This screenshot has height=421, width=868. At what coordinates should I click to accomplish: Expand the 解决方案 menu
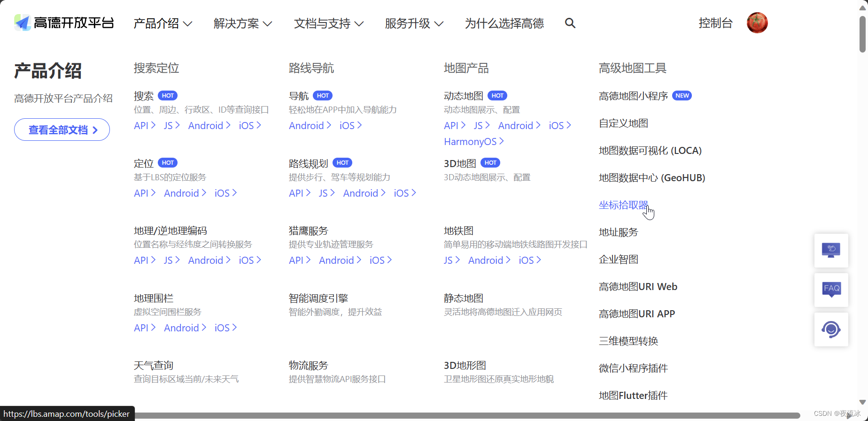[x=242, y=23]
